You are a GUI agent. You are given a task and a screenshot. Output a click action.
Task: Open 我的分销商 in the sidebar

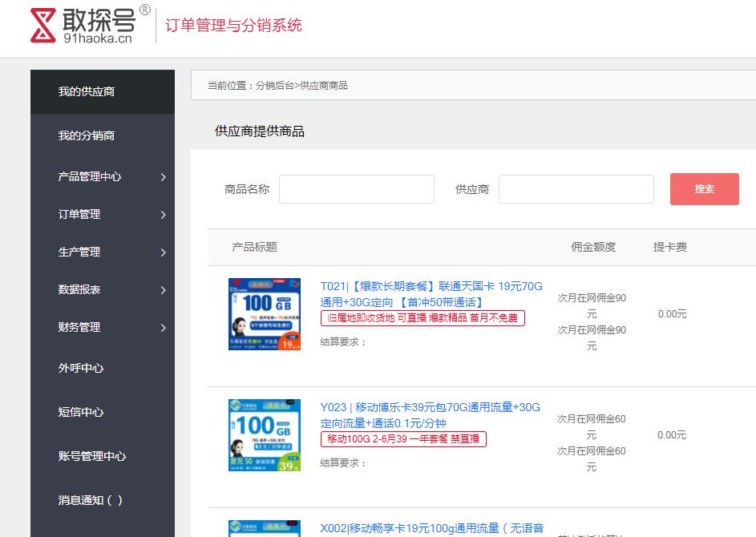87,135
